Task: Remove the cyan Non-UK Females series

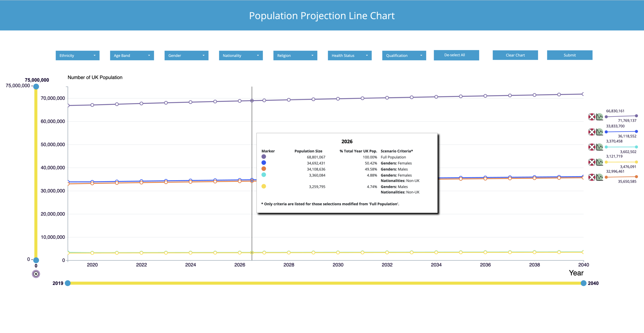Action: coord(592,147)
